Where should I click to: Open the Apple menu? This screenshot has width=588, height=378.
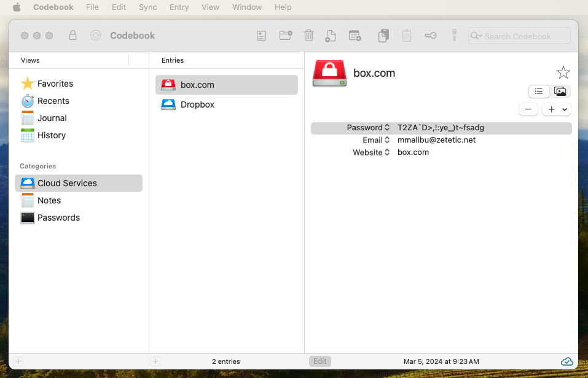pos(17,7)
